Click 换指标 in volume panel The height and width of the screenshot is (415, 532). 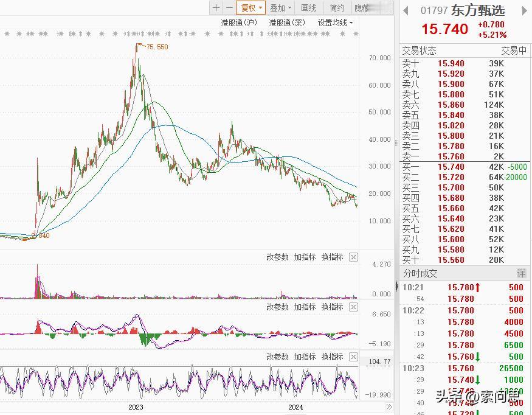coord(332,257)
